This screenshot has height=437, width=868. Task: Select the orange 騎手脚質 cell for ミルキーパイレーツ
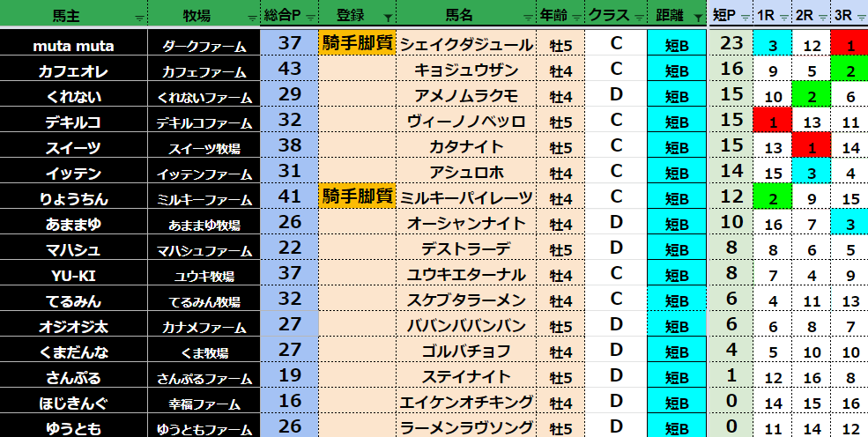tap(357, 197)
